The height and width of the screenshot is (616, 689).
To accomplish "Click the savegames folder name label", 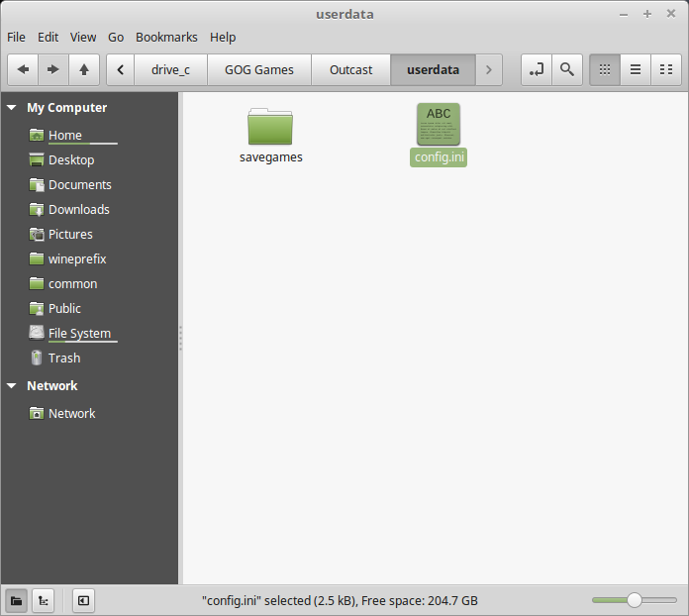I will pyautogui.click(x=270, y=157).
